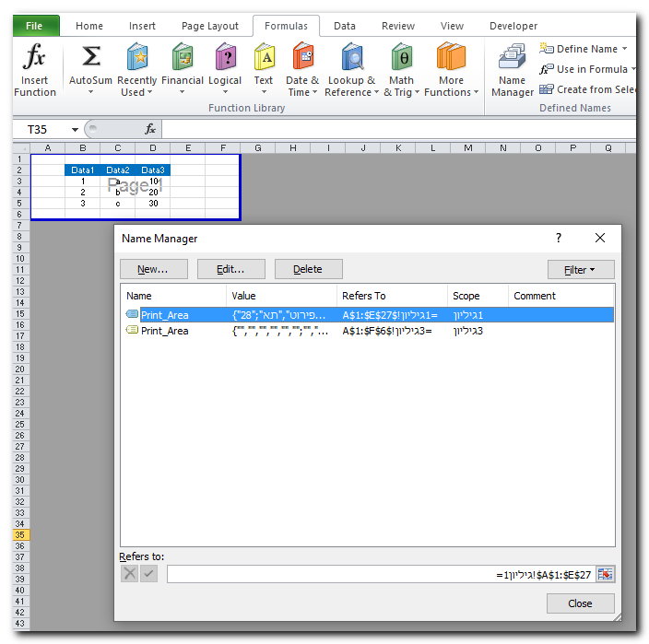
Task: Expand the Name Box dropdown arrow
Action: (75, 130)
